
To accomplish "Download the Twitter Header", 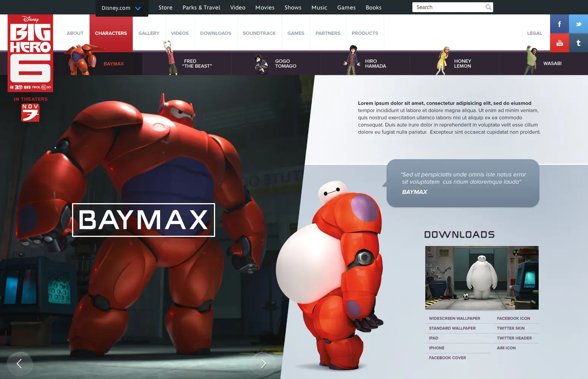I will coord(514,338).
